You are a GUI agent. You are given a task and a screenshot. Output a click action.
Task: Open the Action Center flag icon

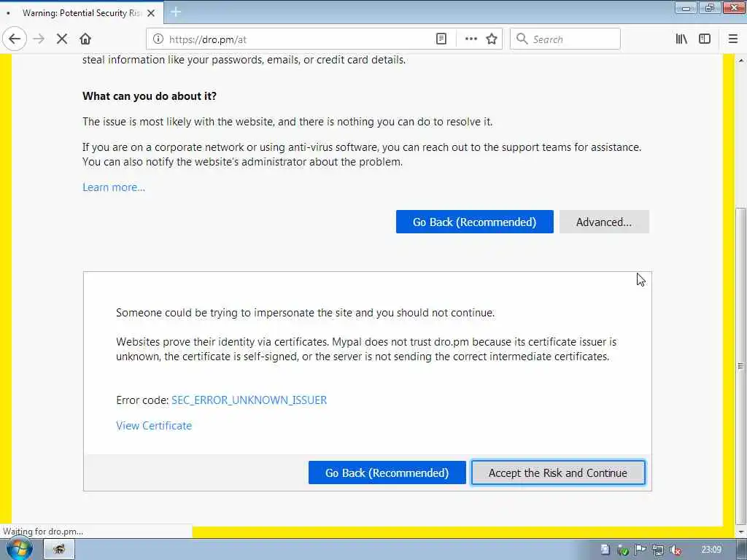[640, 550]
